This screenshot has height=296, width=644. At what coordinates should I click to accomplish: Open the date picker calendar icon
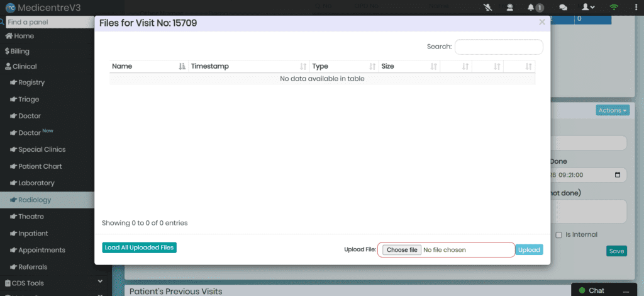(x=618, y=174)
